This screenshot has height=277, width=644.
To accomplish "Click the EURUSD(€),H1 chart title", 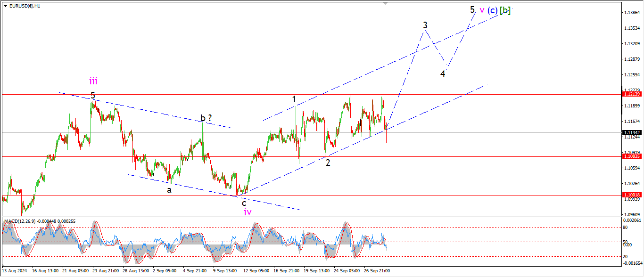I will point(25,6).
